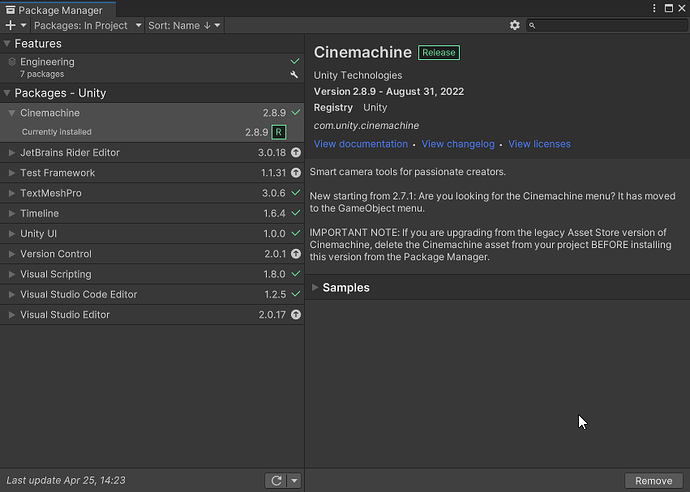Click the Release tag label

tap(439, 52)
